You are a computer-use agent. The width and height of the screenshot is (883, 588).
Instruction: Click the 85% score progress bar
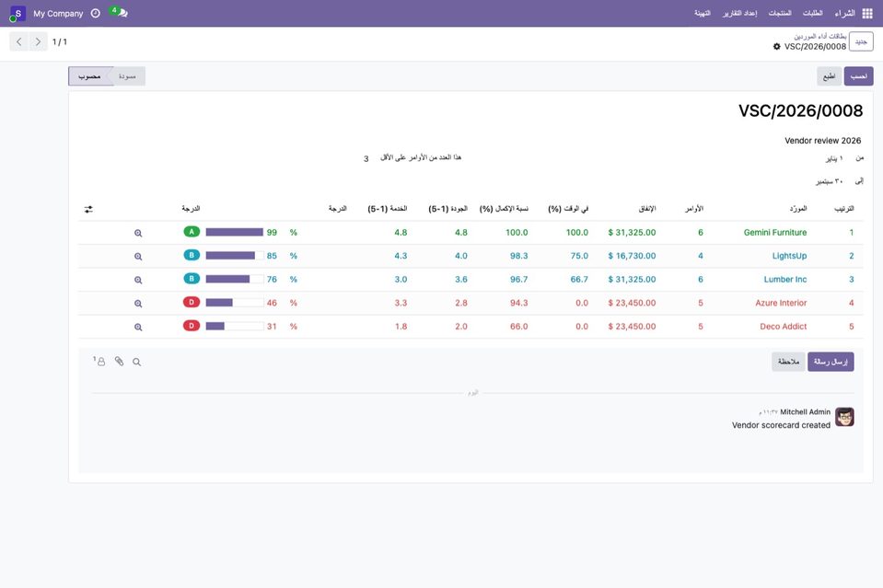pos(235,256)
